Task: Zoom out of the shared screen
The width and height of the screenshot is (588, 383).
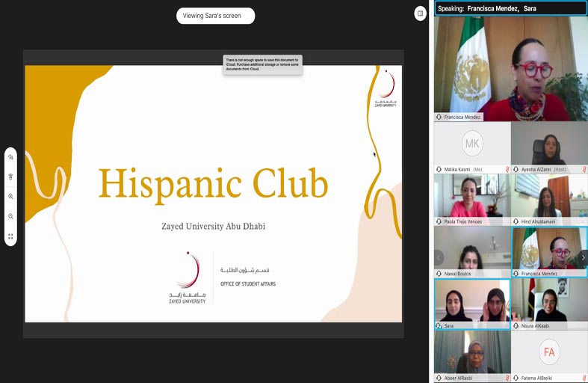Action: click(x=10, y=216)
